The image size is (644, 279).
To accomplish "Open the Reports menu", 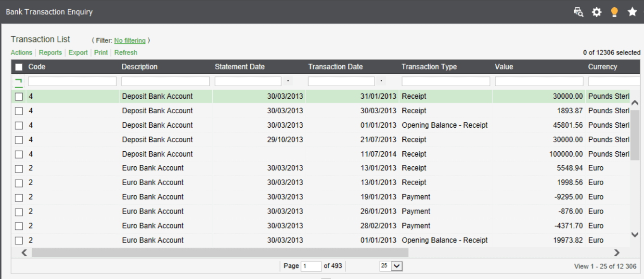I will point(50,53).
